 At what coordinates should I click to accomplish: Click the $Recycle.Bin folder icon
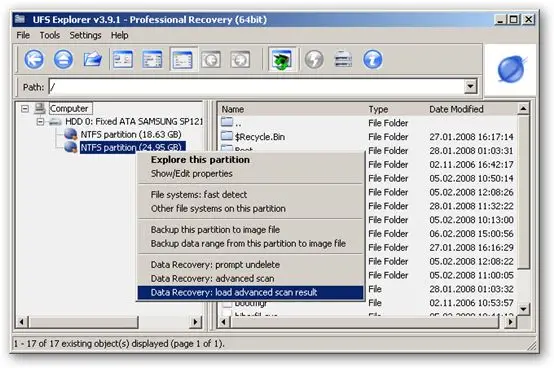227,136
